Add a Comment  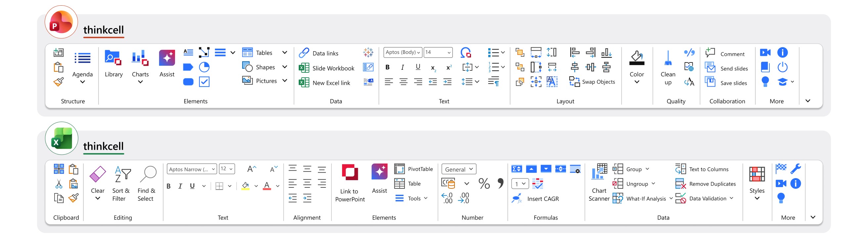pyautogui.click(x=725, y=53)
